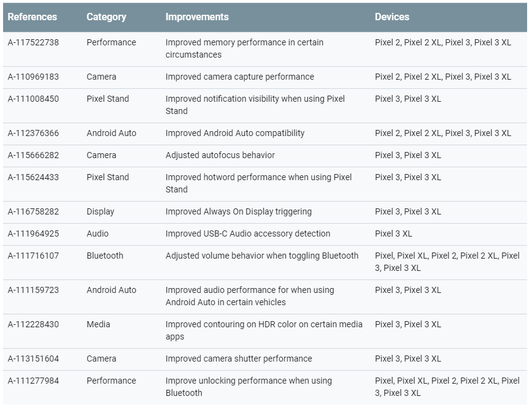This screenshot has height=410, width=532.
Task: Select 'Improved USB-C Audio accessory detection' cell
Action: (x=248, y=233)
